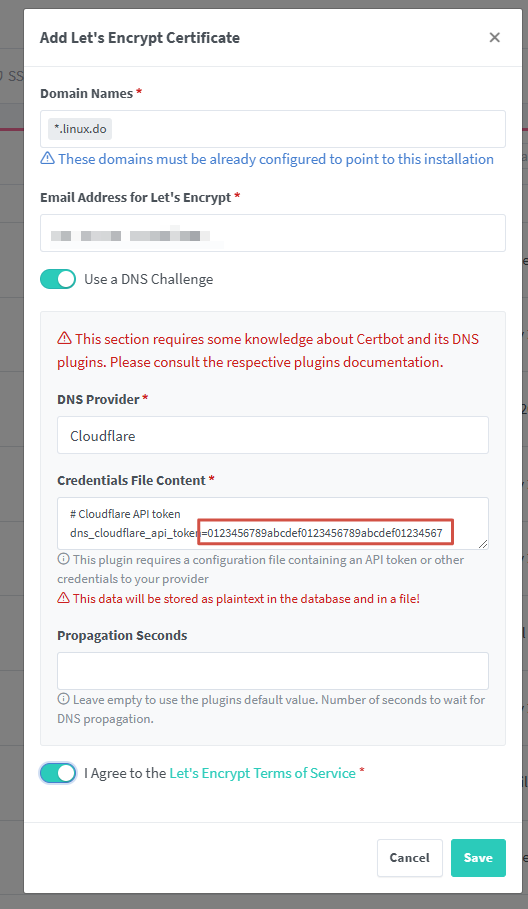This screenshot has height=909, width=528.
Task: Click the red plaintext storage warning icon
Action: coord(63,599)
